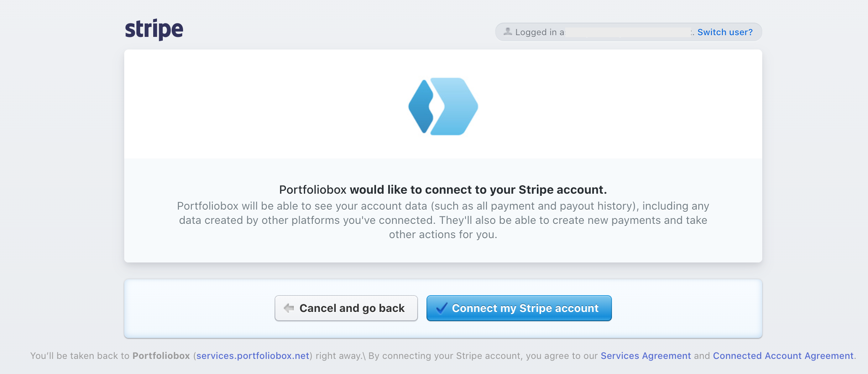The image size is (868, 374).
Task: Click the Portfoliobox app logo icon
Action: pyautogui.click(x=443, y=106)
